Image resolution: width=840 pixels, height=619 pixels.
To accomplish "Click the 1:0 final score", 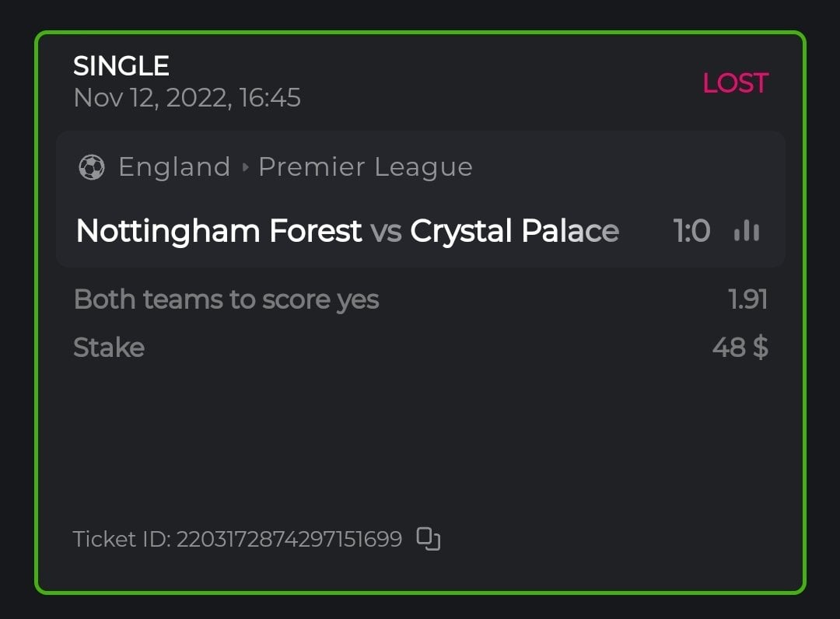I will click(691, 231).
